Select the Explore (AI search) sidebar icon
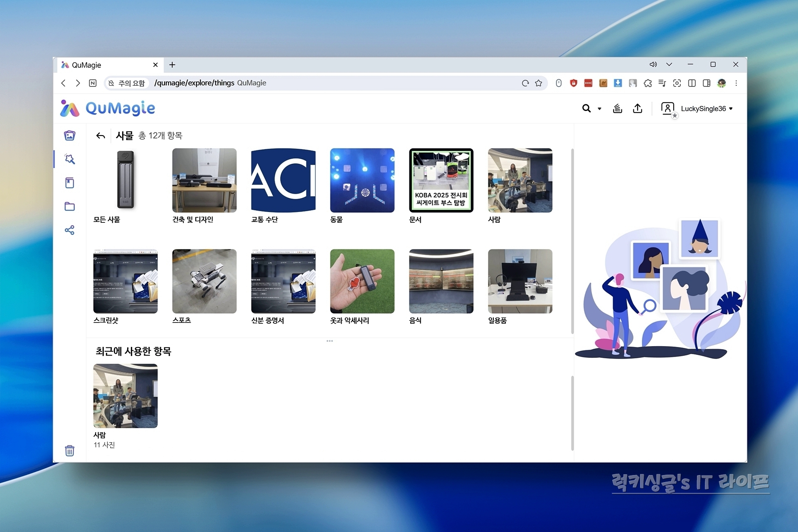Screen dimensions: 798x532 point(69,159)
